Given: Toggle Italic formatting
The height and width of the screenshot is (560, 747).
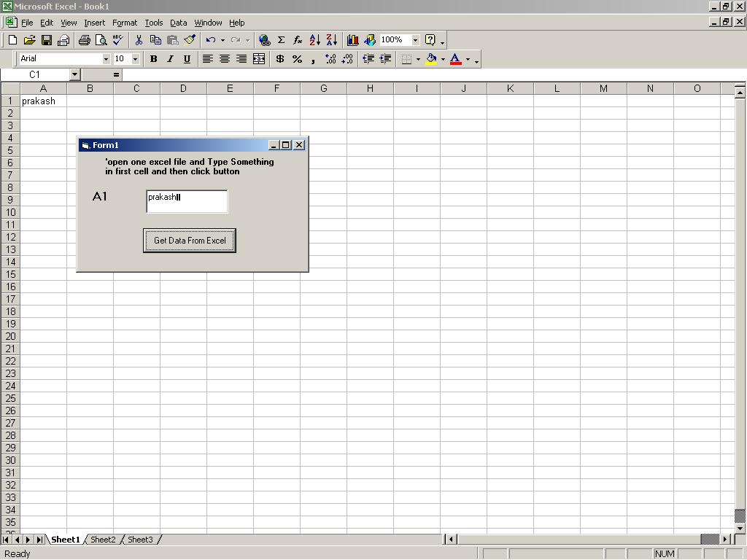Looking at the screenshot, I should click(170, 59).
